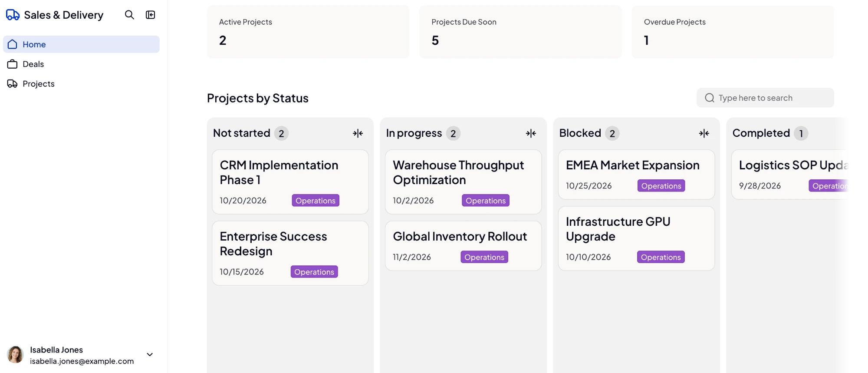Click the In progress count badge

(453, 133)
